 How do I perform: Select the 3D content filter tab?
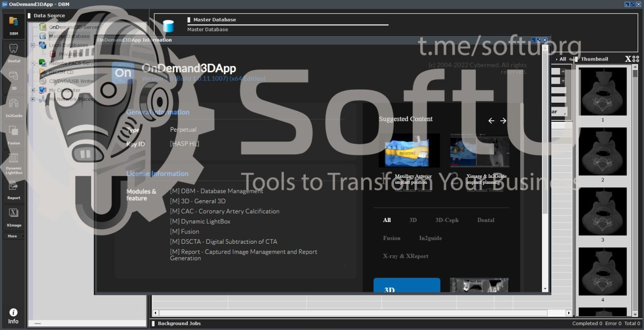pos(413,220)
